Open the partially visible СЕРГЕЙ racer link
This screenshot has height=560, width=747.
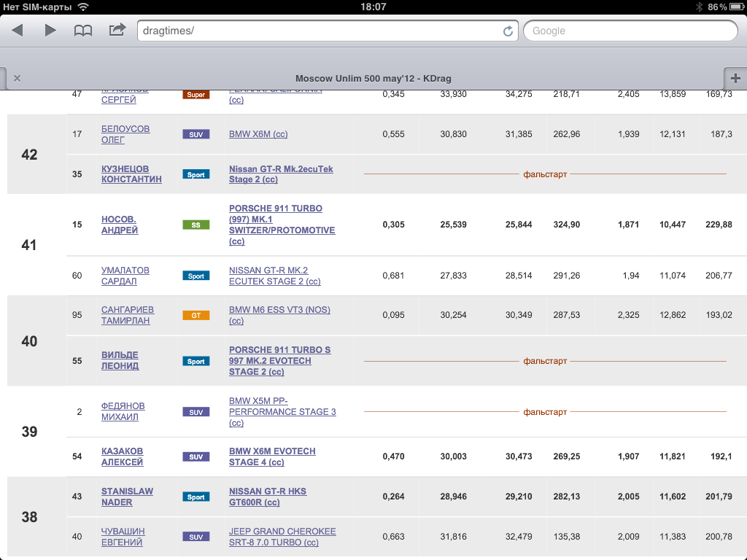[x=119, y=99]
